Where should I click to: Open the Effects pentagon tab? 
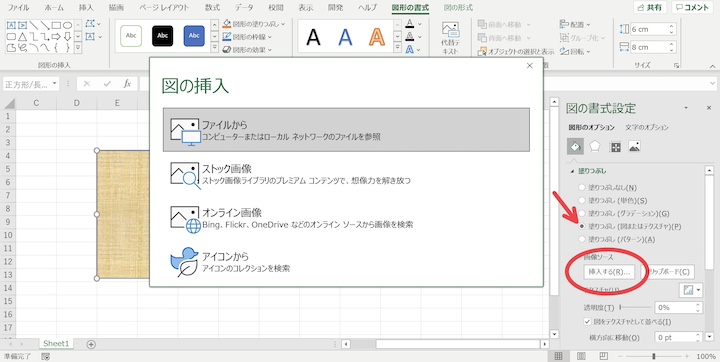tap(595, 147)
